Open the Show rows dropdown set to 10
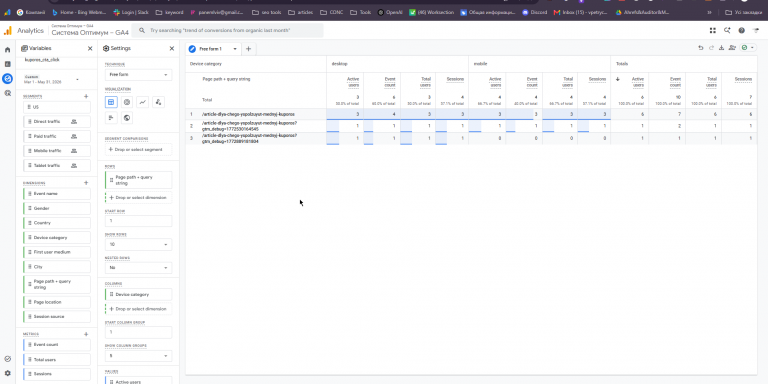768x384 pixels. click(x=139, y=244)
